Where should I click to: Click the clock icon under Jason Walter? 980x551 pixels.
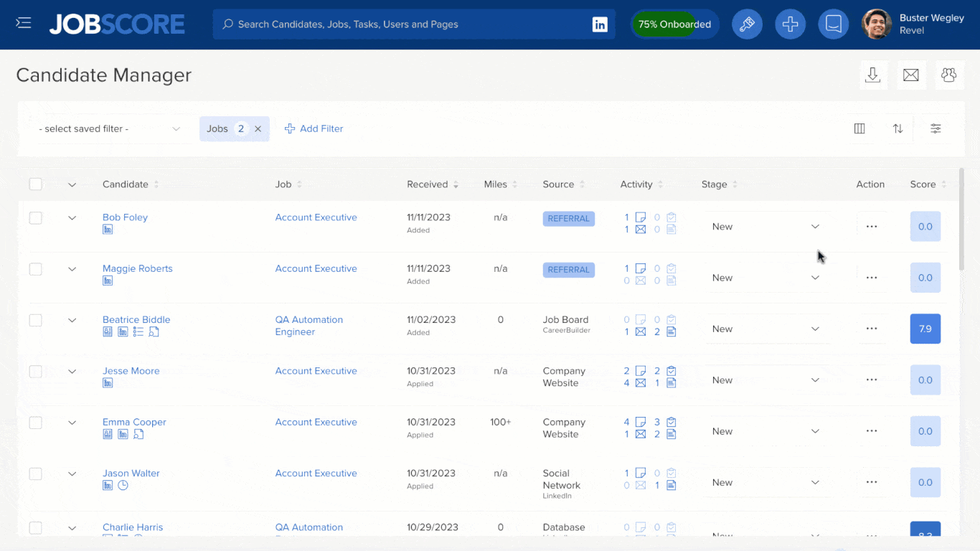123,485
